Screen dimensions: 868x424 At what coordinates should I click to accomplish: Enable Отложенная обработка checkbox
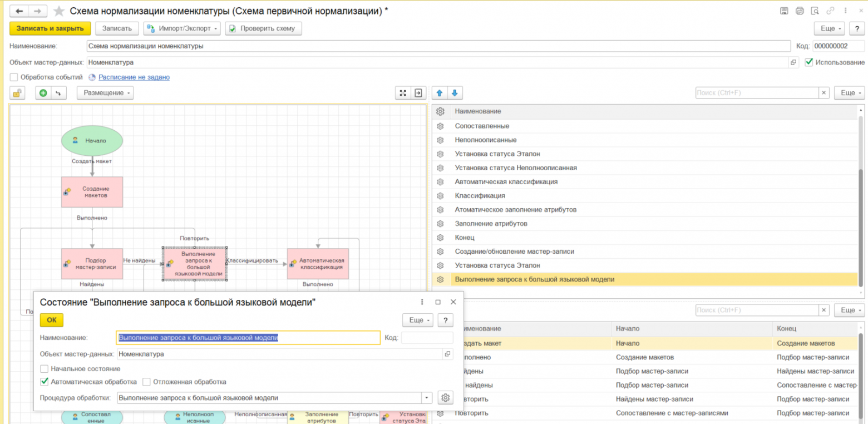click(x=146, y=382)
